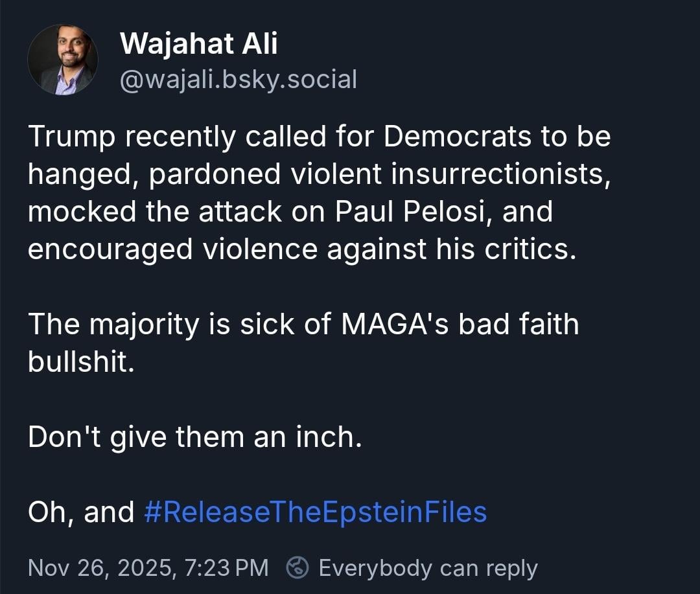
Task: Click the word "bullshit." in the post
Action: [x=81, y=362]
